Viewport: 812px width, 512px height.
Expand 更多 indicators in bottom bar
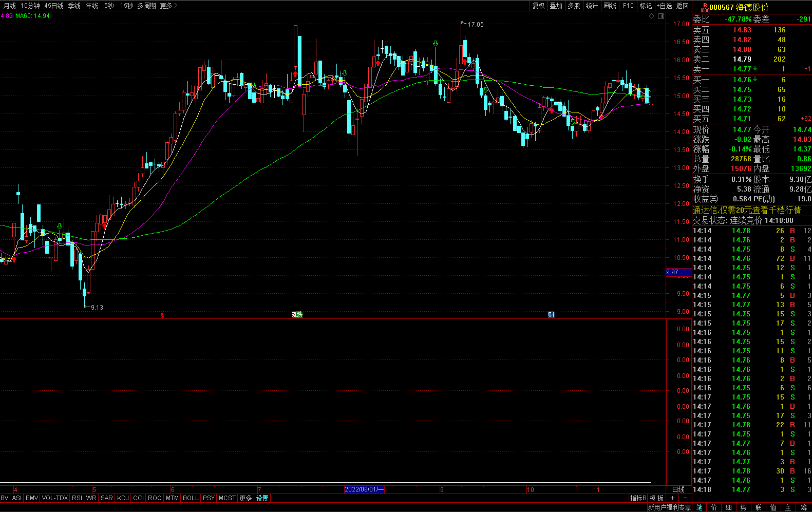pyautogui.click(x=246, y=498)
